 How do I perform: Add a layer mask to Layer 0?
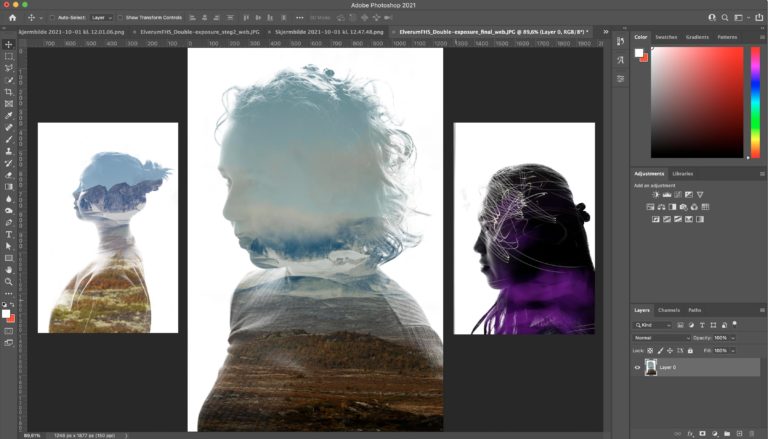pos(702,433)
